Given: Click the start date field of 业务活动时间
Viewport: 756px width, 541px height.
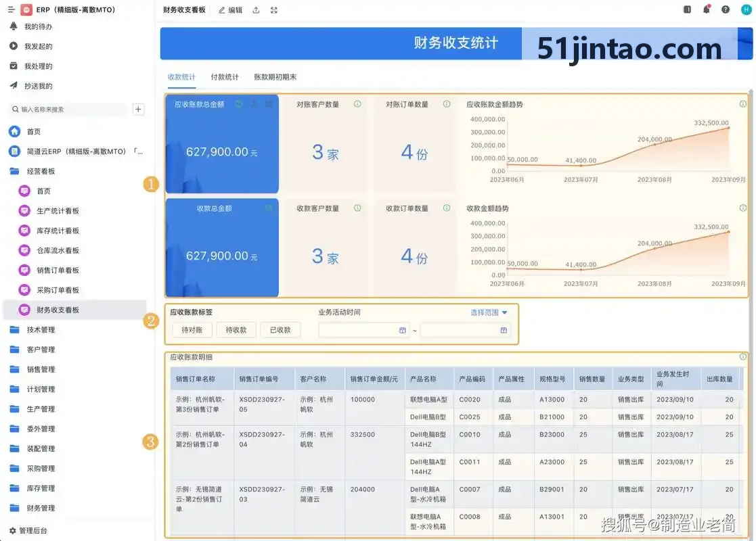Looking at the screenshot, I should click(x=363, y=330).
